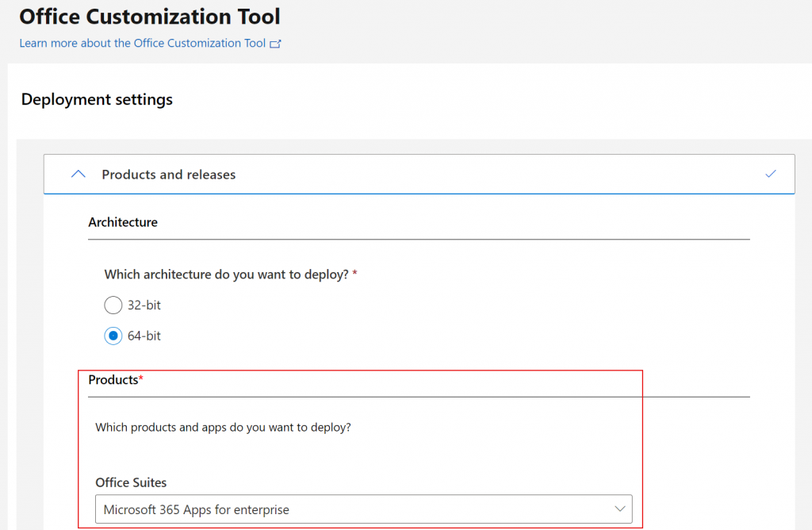Select the 64-bit architecture radio button
The width and height of the screenshot is (812, 530).
[x=113, y=336]
